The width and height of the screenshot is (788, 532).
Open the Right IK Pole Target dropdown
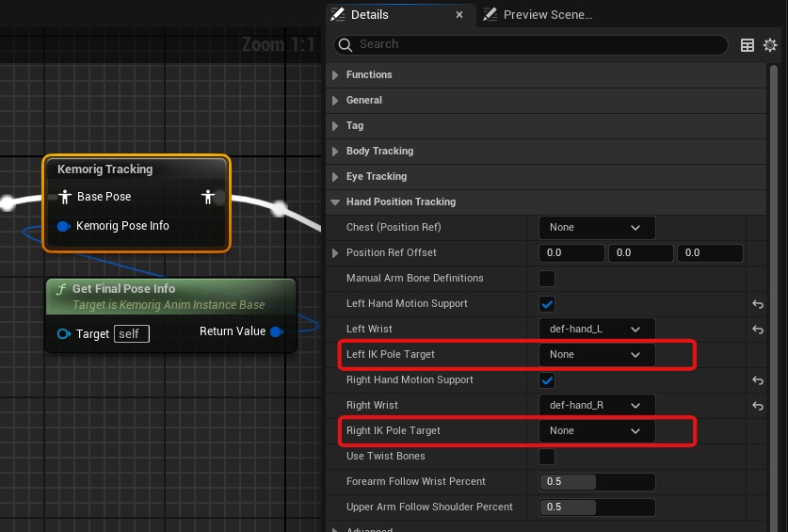596,431
